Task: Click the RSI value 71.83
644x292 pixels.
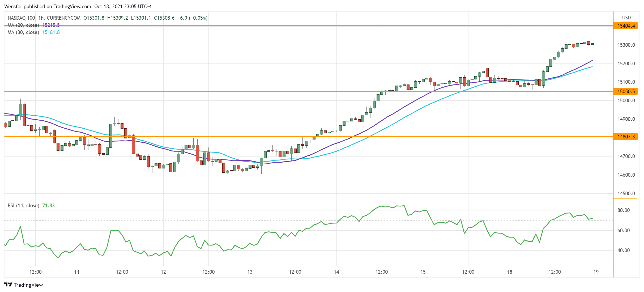Action: (49, 205)
